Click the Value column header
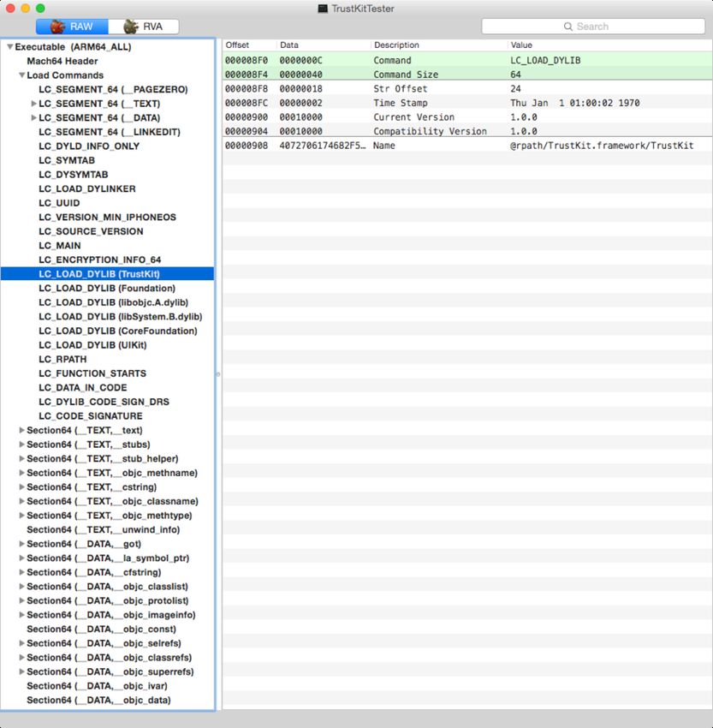Viewport: 713px width, 728px height. 610,45
